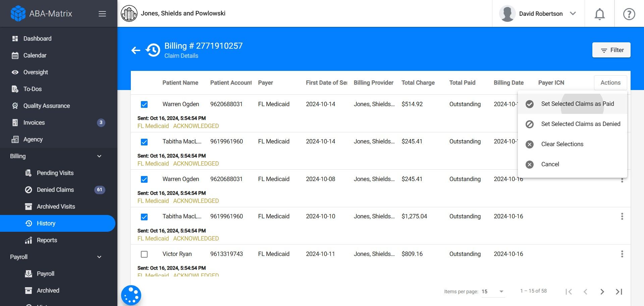Open row options for Tabitha $1,275.04 claim
The width and height of the screenshot is (644, 306).
(x=622, y=216)
